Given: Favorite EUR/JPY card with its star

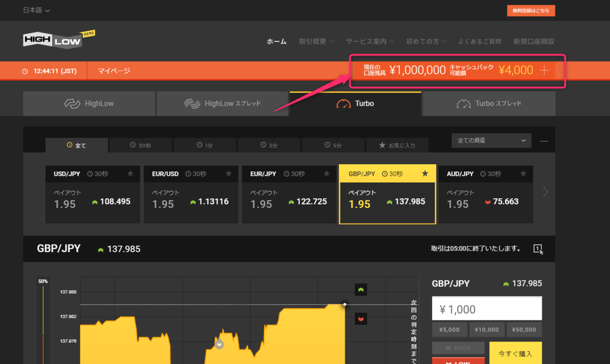Looking at the screenshot, I should click(x=327, y=174).
